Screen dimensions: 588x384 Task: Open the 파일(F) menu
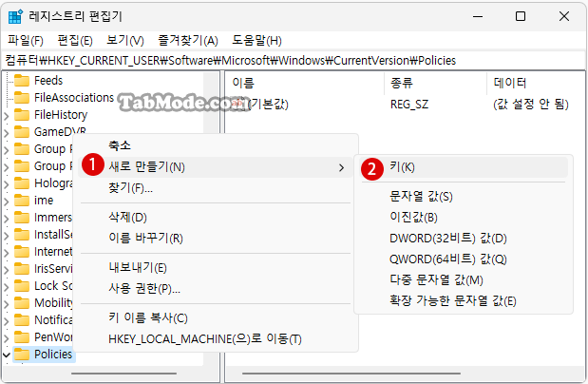click(x=26, y=40)
